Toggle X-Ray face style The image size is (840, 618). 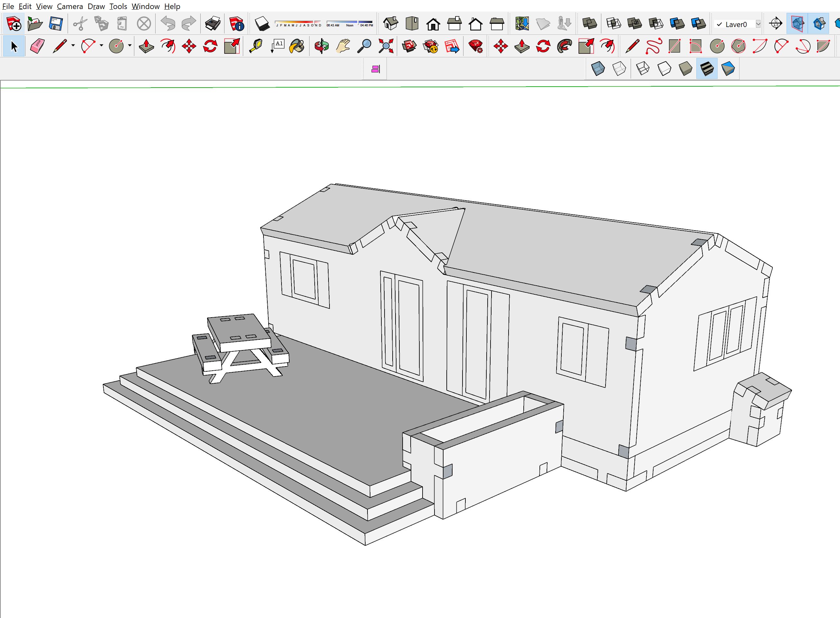[x=597, y=69]
